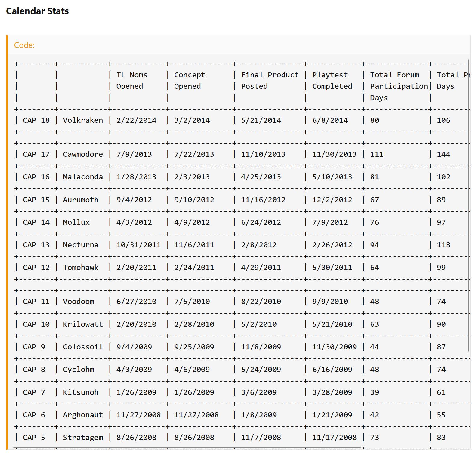Click the value "97" in the Mollux row
The width and height of the screenshot is (476, 458).
(441, 222)
